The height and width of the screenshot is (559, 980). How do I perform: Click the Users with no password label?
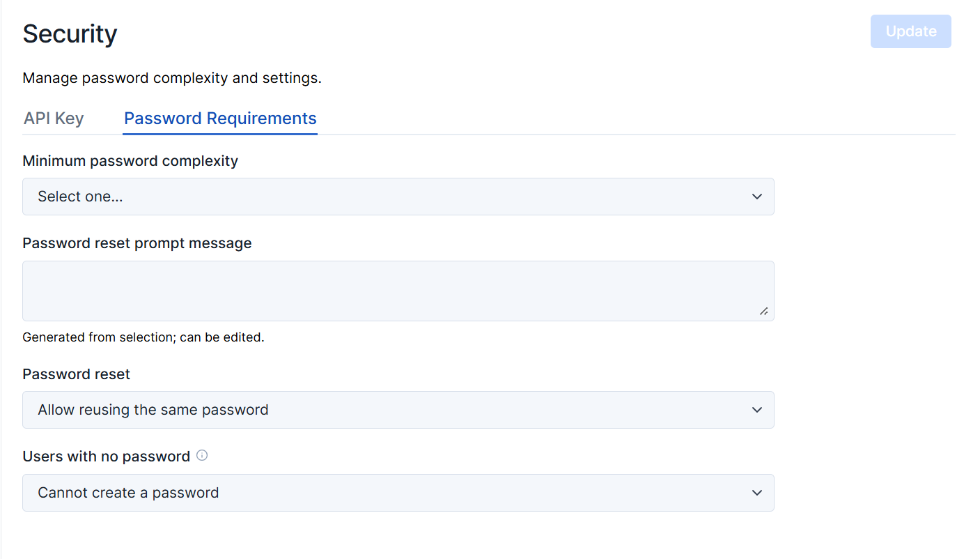(106, 457)
